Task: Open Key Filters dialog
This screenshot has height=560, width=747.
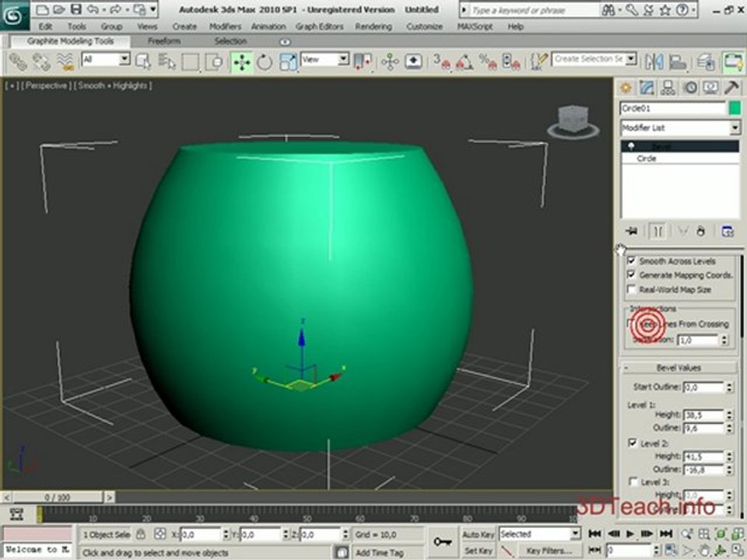Action: pos(549,551)
